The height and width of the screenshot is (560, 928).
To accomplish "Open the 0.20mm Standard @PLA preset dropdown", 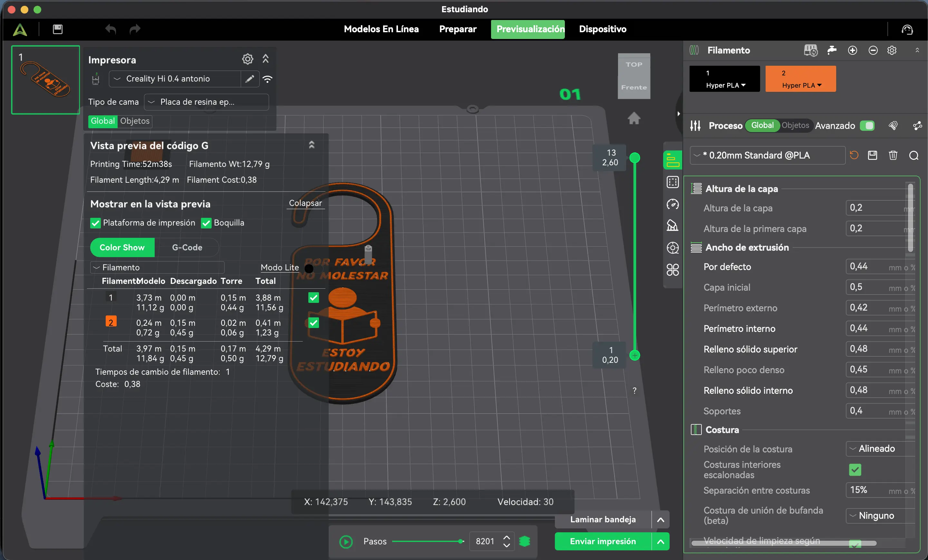I will (768, 155).
